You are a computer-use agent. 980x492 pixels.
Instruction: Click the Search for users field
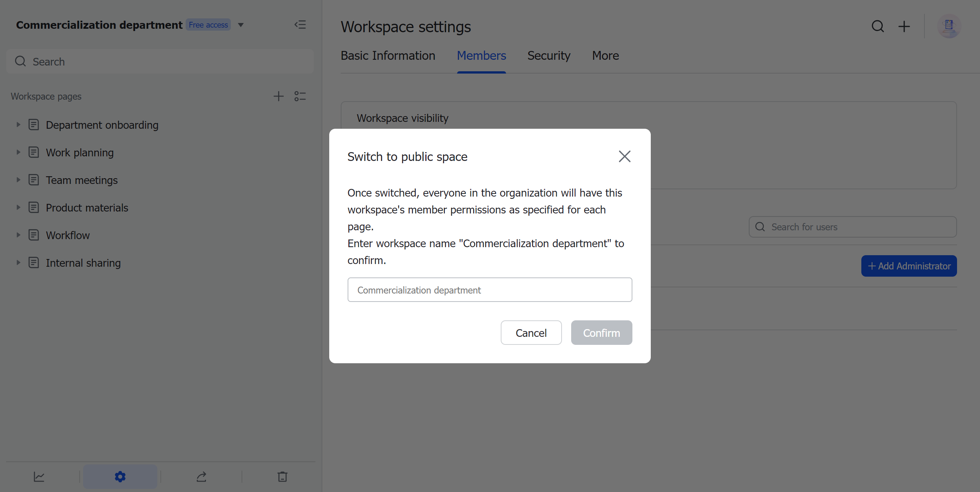tap(853, 227)
